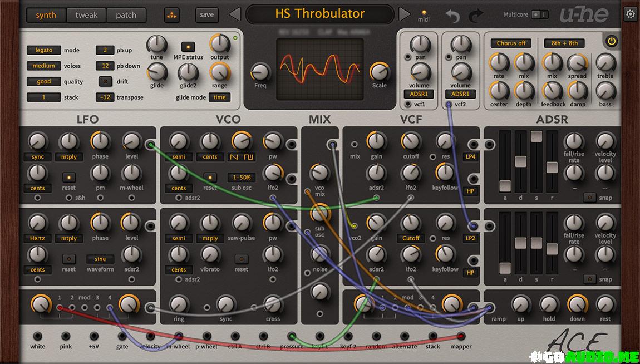
Task: Click the top ADSR sustain slider
Action: (x=536, y=136)
